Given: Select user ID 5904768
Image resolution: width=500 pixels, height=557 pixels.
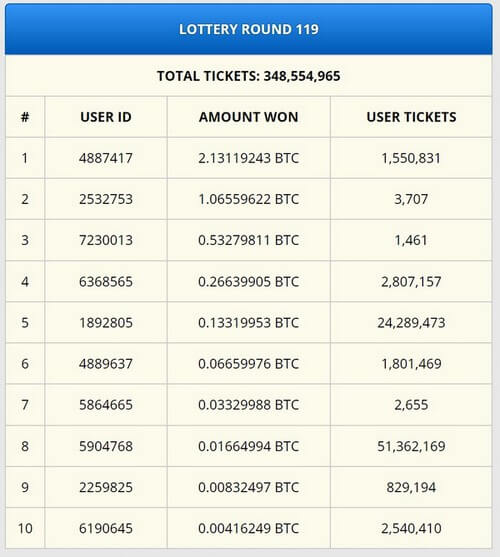Looking at the screenshot, I should [x=106, y=446].
